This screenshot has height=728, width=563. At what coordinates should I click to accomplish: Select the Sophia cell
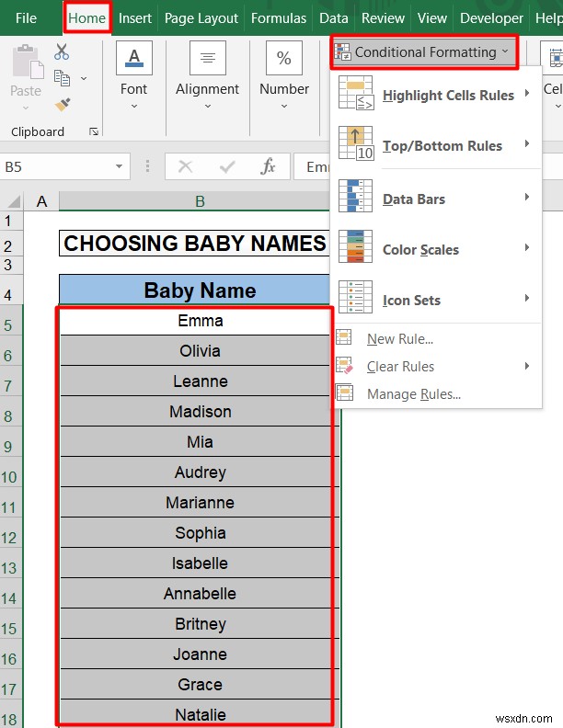pos(200,532)
